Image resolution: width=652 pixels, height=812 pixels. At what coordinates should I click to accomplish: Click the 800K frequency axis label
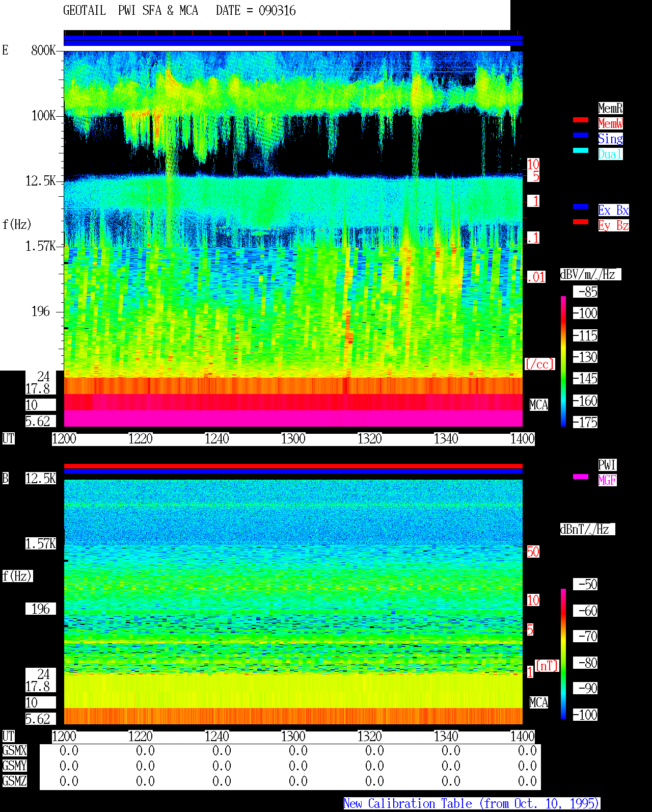pos(43,50)
